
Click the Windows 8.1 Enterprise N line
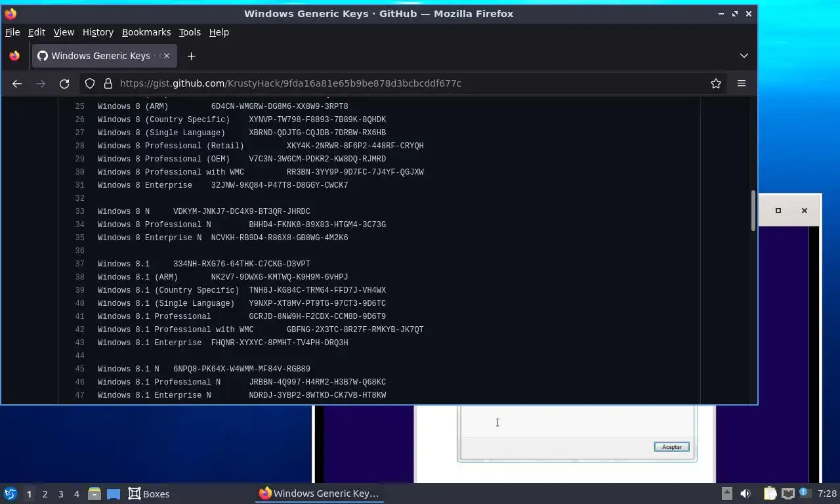[241, 395]
